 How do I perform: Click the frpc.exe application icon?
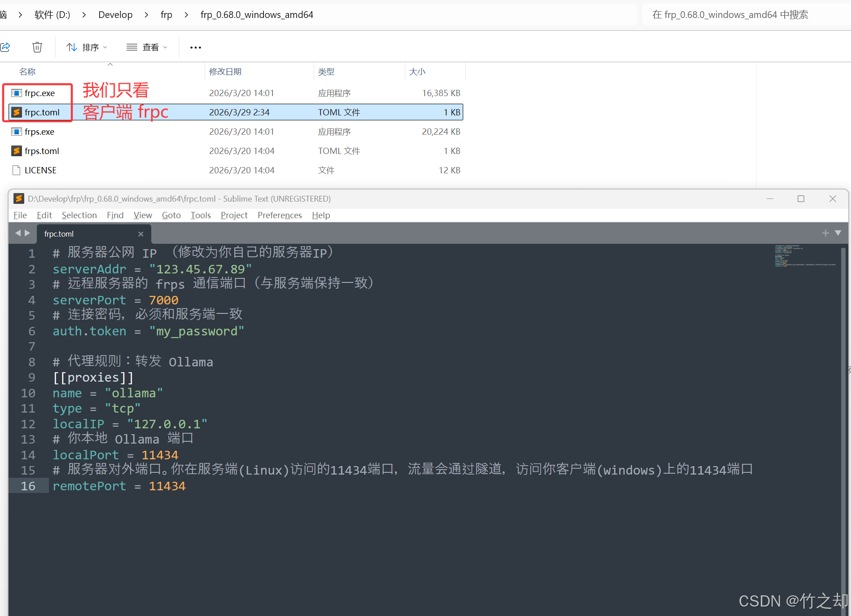tap(17, 93)
